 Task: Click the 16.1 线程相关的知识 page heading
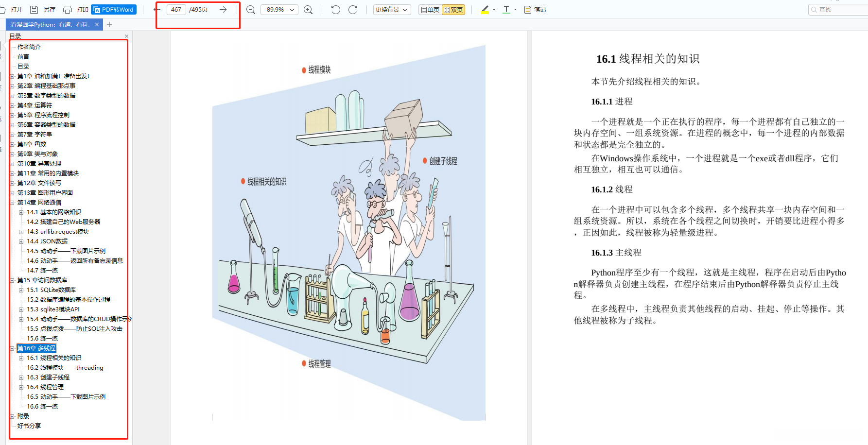pos(648,59)
